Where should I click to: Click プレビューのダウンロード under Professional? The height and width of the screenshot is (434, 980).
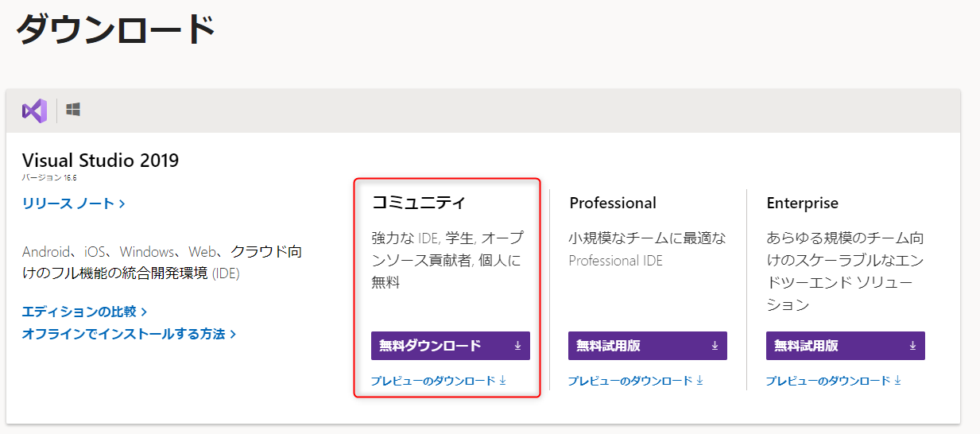point(636,381)
